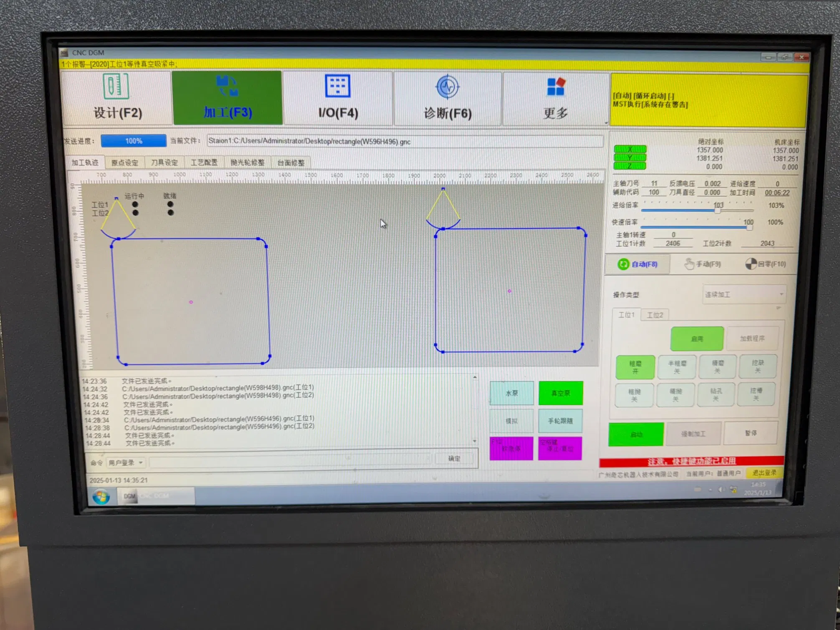Viewport: 840px width, 630px height.
Task: Open the 诊断(F6) diagnostics icon
Action: tap(447, 87)
